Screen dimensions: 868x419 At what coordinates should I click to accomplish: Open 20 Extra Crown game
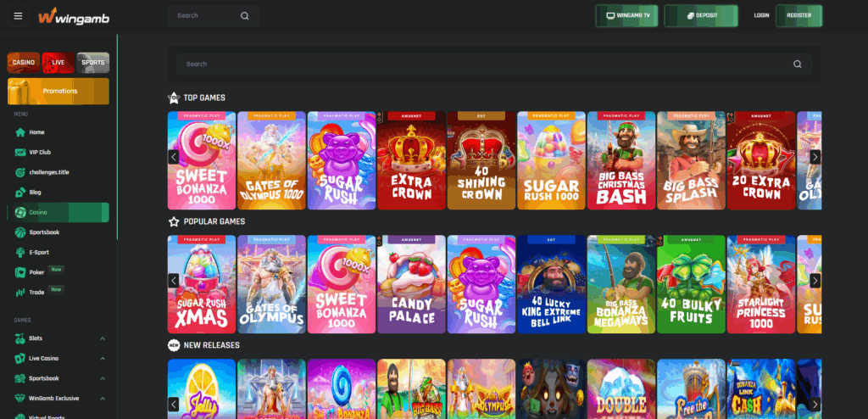click(x=760, y=160)
